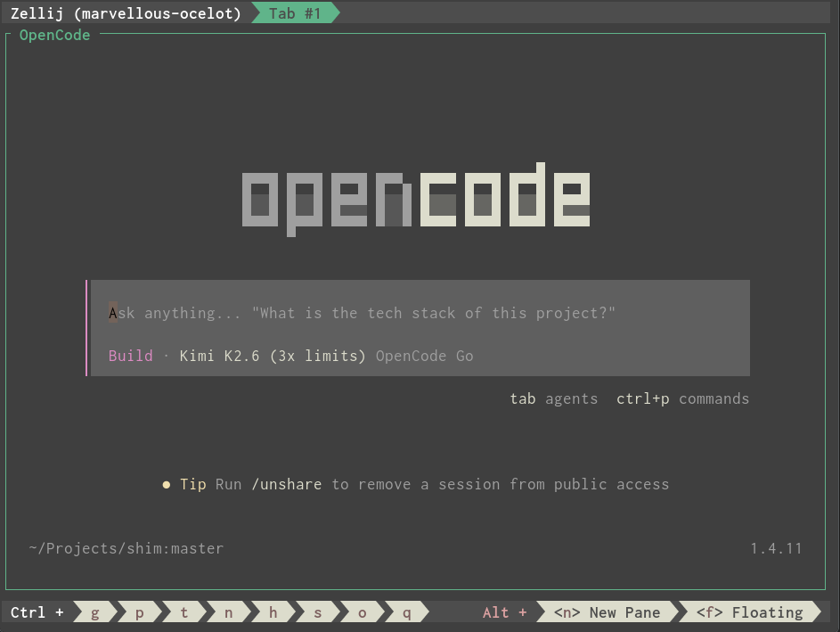Click the 1.4.11 version label

coord(776,548)
